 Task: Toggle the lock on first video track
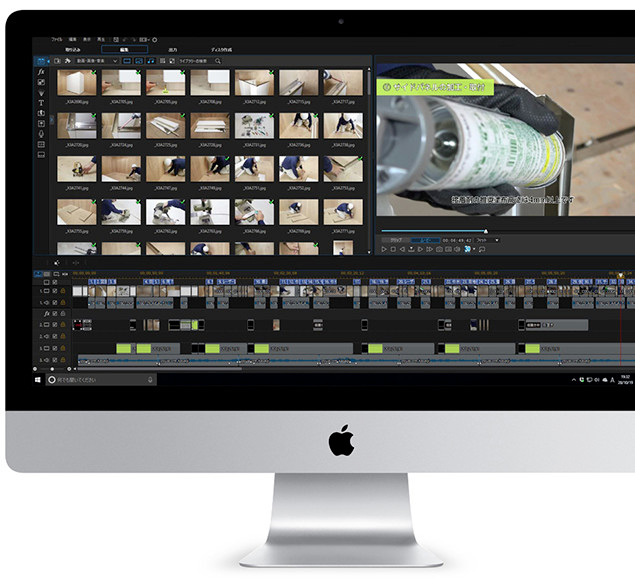(62, 290)
